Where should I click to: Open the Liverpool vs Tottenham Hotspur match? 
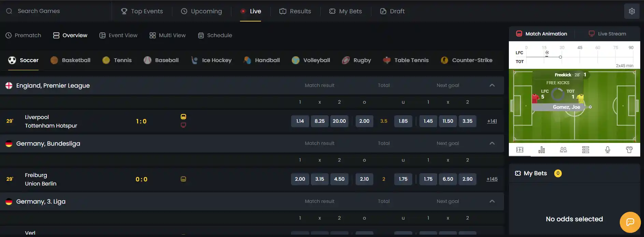coord(51,121)
